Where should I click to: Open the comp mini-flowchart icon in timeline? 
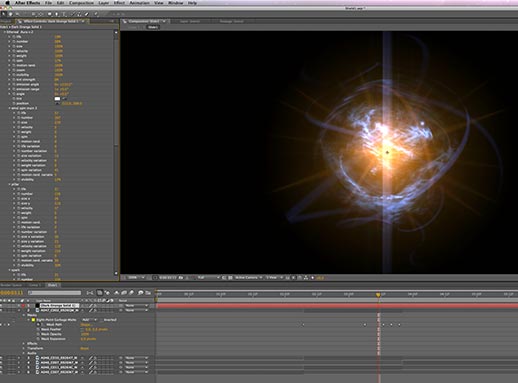point(90,293)
